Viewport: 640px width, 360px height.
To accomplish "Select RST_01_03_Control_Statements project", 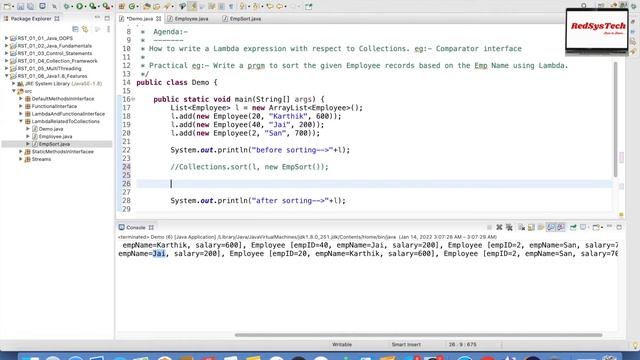I will click(55, 53).
